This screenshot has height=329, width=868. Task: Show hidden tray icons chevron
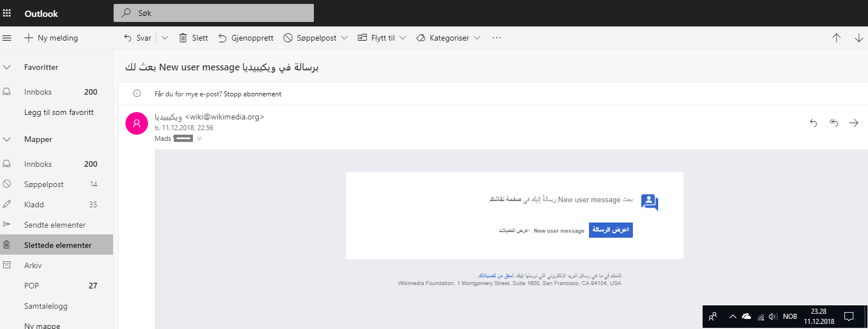pyautogui.click(x=733, y=317)
